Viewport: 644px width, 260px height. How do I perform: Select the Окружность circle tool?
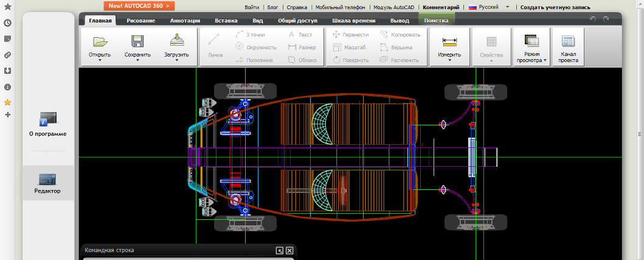[x=256, y=47]
